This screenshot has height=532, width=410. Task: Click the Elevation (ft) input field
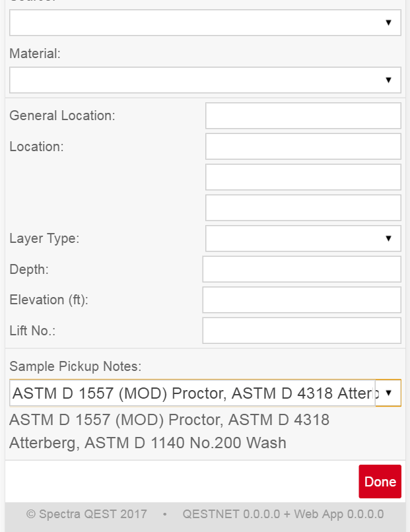302,300
